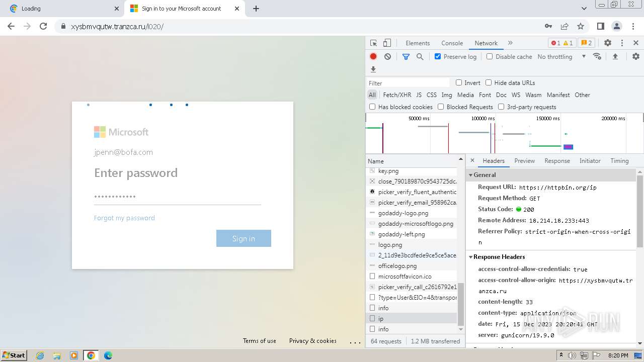Screen dimensions: 644x362
Task: Click the DevTools inspect element icon
Action: click(x=373, y=43)
